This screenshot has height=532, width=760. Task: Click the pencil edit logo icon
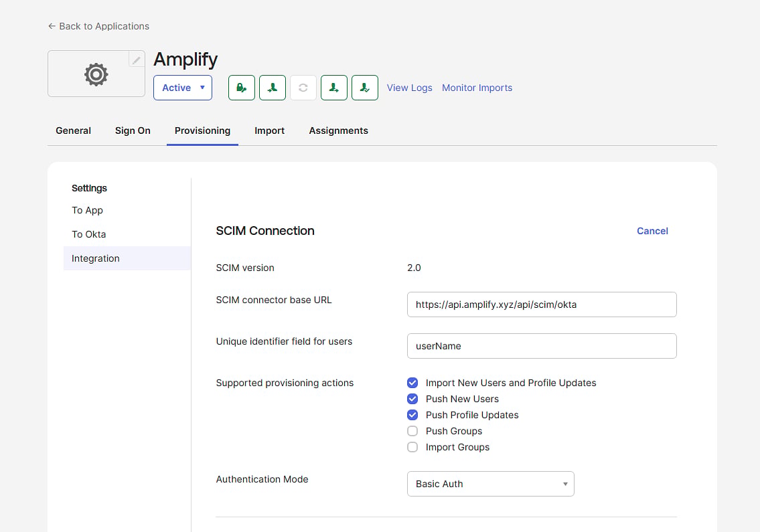pyautogui.click(x=137, y=60)
